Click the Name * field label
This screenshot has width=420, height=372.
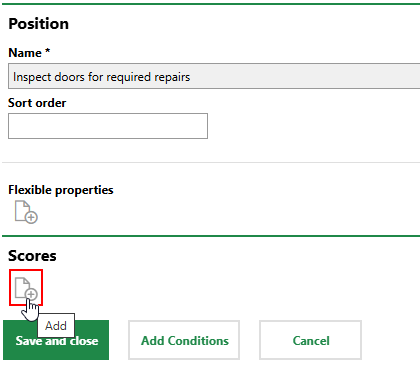(x=29, y=53)
